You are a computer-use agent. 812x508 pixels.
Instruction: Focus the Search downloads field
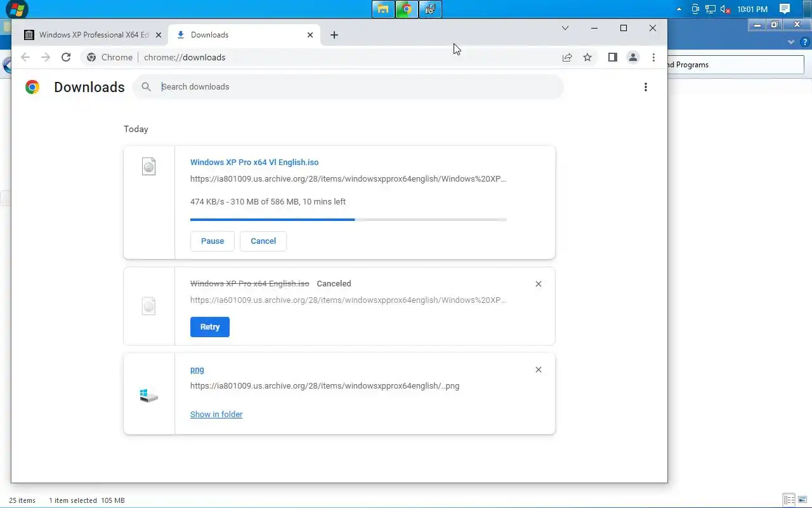tap(348, 87)
